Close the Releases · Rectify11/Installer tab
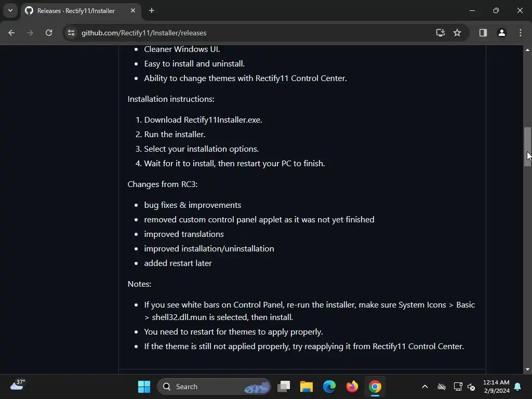The image size is (532, 399). tap(133, 10)
